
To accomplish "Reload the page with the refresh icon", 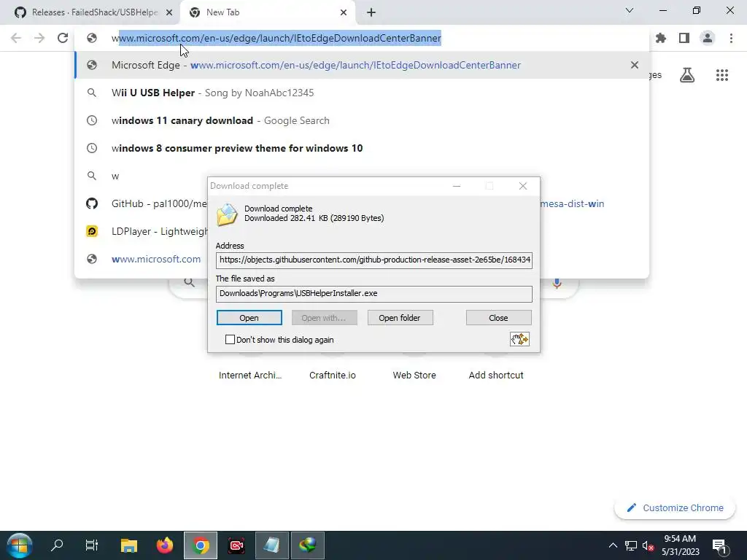I will [x=63, y=38].
